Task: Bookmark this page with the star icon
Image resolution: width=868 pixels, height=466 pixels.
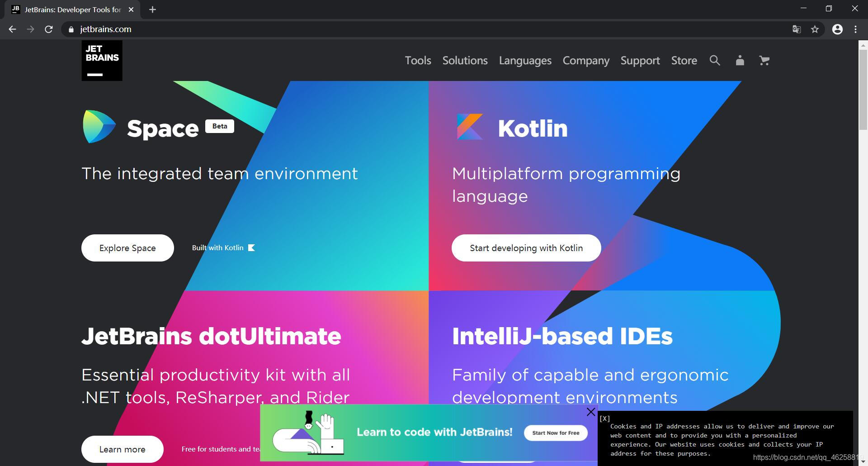Action: (x=815, y=29)
